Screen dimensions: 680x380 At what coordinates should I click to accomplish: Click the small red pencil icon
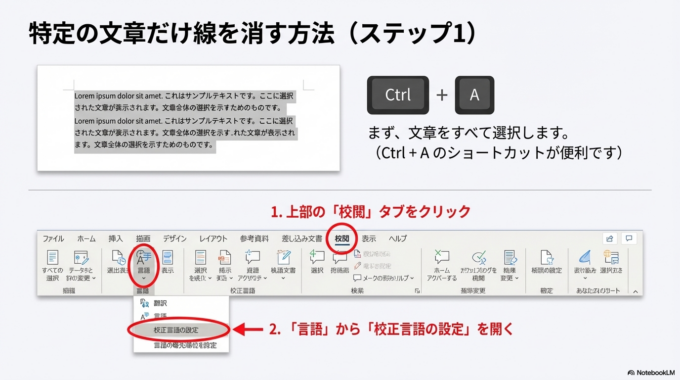click(357, 265)
